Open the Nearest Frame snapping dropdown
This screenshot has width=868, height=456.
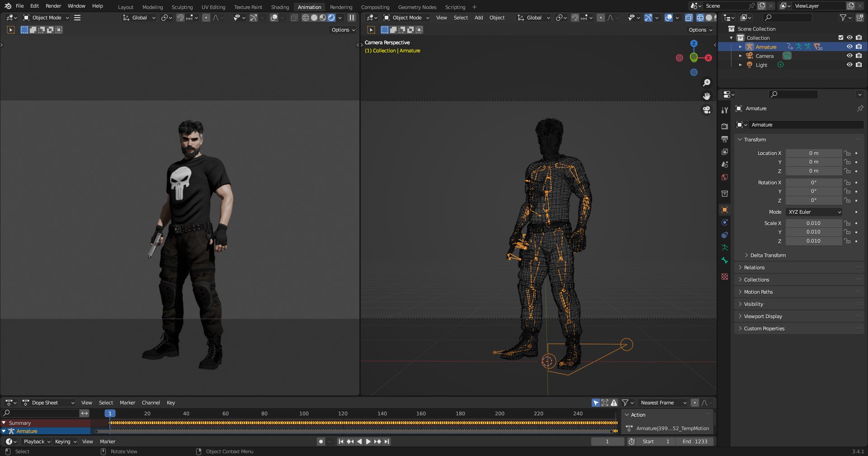pos(662,403)
